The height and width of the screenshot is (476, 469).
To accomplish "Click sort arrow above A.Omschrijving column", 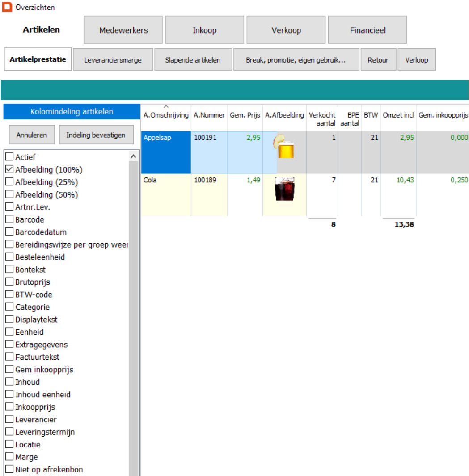I will (x=166, y=106).
